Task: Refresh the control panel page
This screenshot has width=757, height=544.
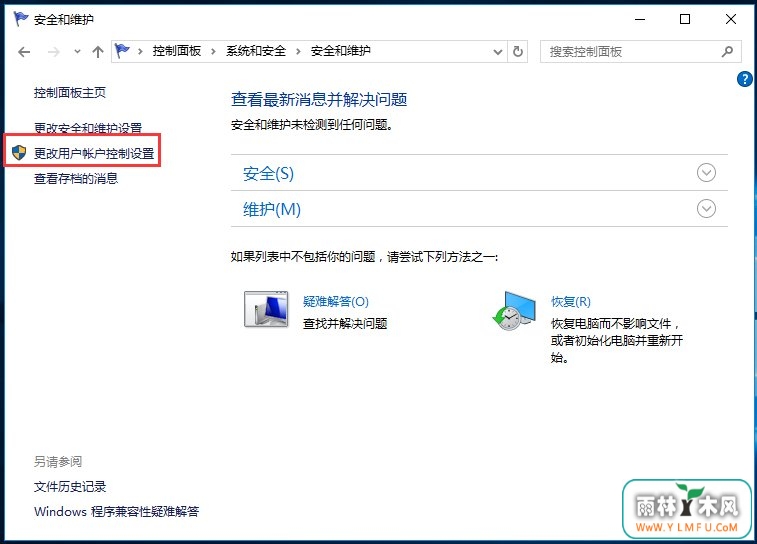Action: [518, 52]
